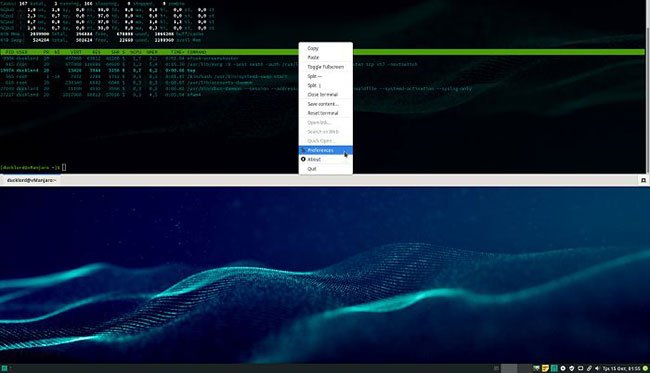Open the clock date in panel

621,368
